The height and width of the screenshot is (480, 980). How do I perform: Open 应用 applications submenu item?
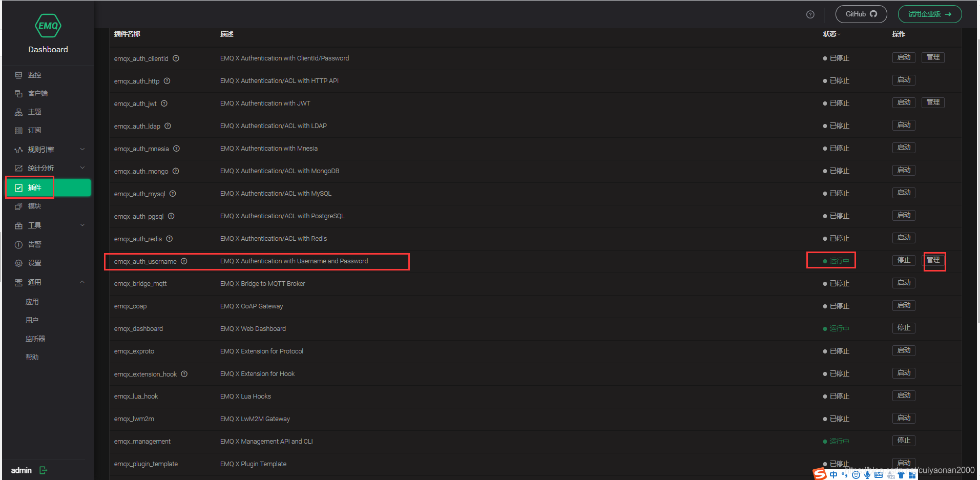(x=32, y=302)
